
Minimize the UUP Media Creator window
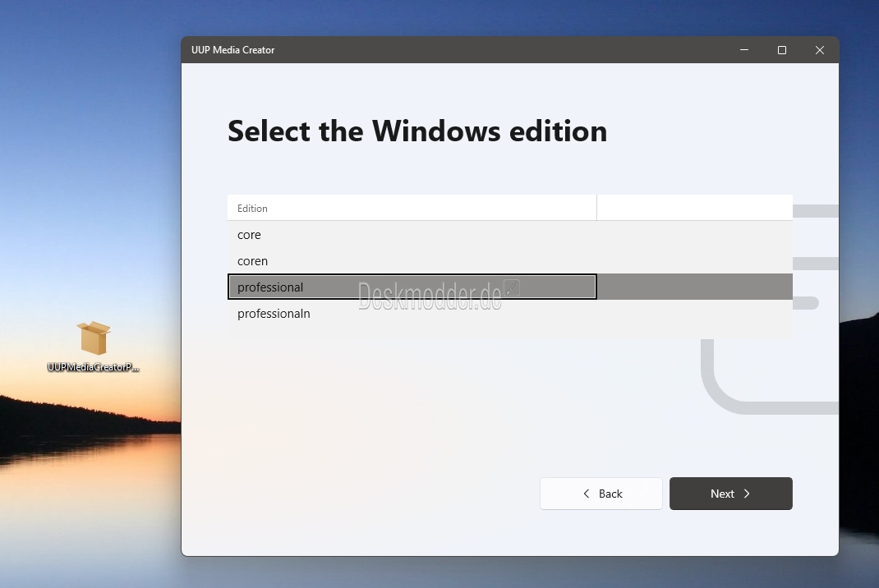[744, 50]
